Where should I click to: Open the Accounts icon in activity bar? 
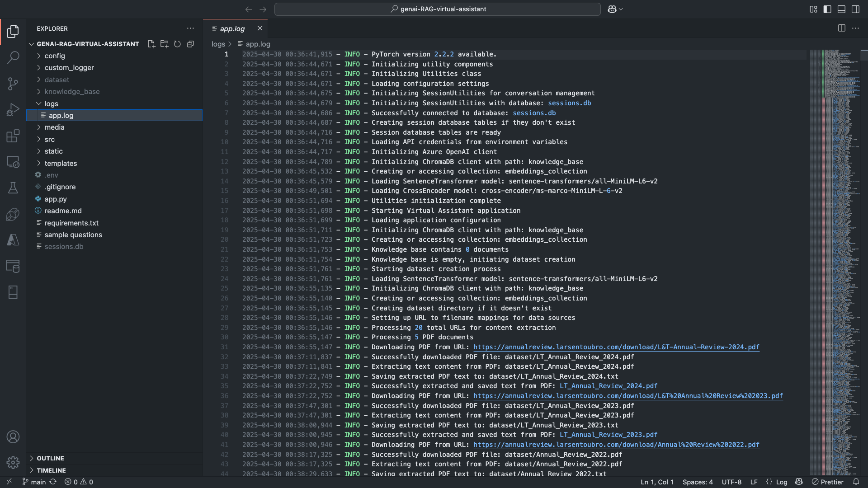pyautogui.click(x=13, y=437)
